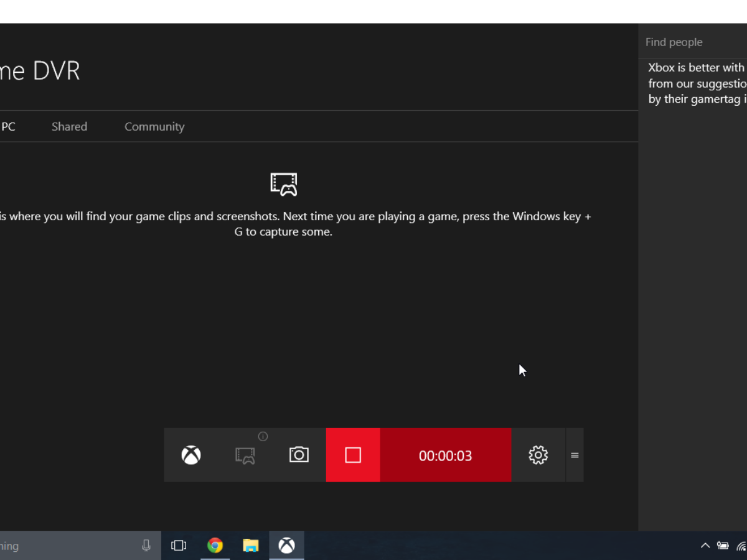Open File Explorer from taskbar

(x=251, y=546)
